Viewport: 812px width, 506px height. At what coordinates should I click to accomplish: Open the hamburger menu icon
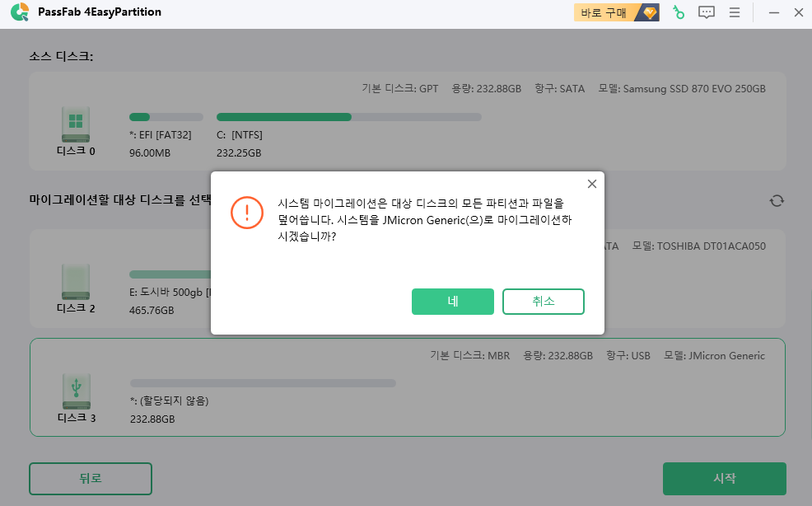(x=735, y=12)
